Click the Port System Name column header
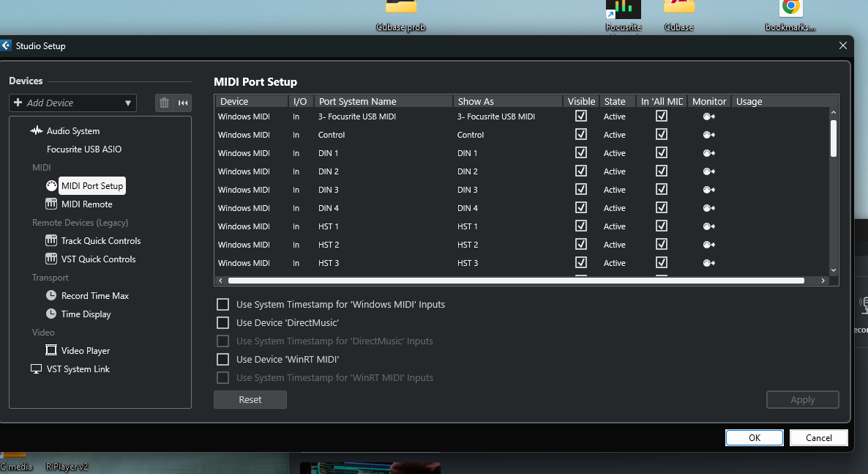The image size is (868, 474). pos(384,101)
